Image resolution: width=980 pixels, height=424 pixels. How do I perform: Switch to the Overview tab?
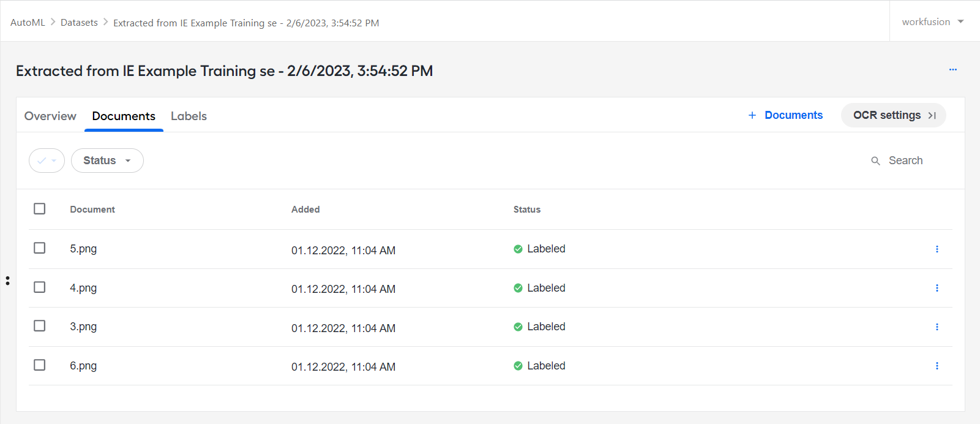pos(50,116)
